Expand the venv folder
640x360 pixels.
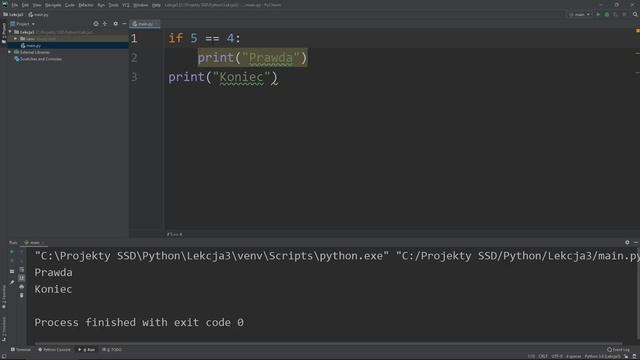[16, 39]
